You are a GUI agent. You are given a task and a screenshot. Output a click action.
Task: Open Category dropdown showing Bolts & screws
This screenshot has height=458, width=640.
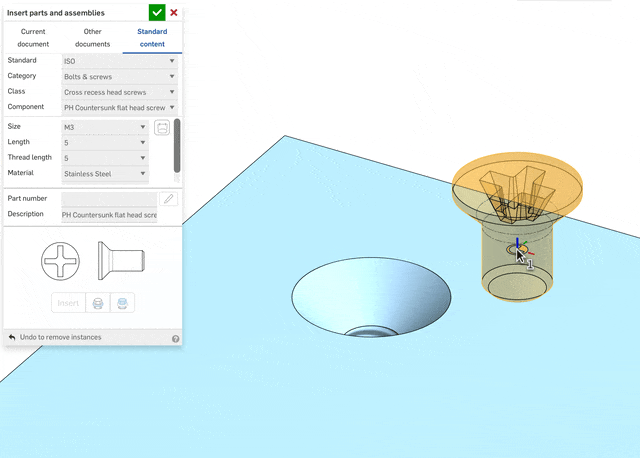(120, 76)
